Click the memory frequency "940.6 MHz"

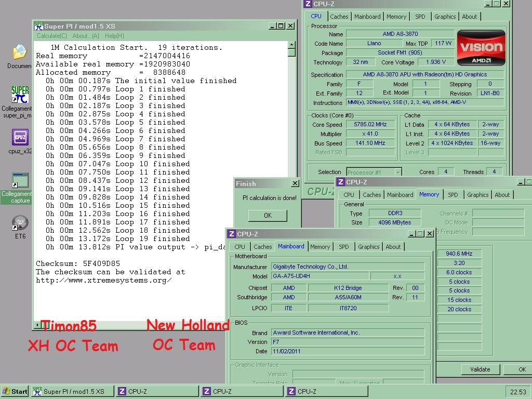tap(459, 254)
